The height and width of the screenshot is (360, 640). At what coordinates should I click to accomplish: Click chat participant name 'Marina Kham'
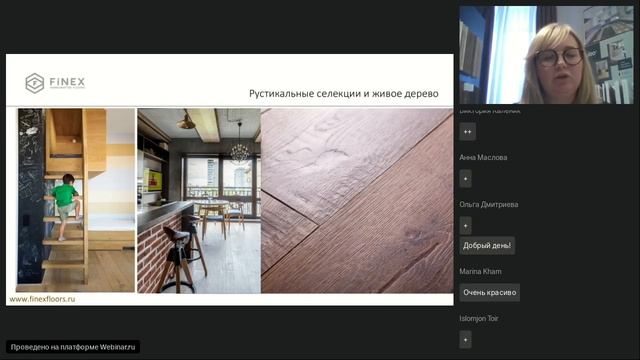tap(480, 271)
